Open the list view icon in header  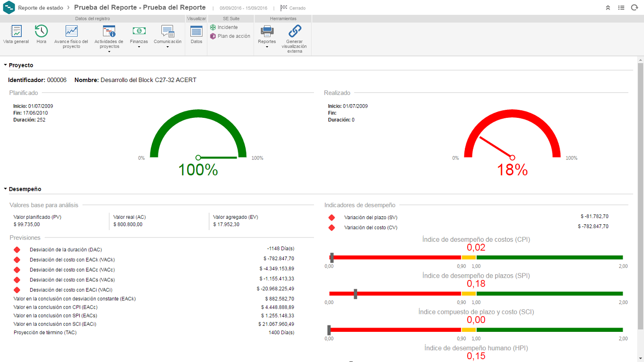point(621,8)
